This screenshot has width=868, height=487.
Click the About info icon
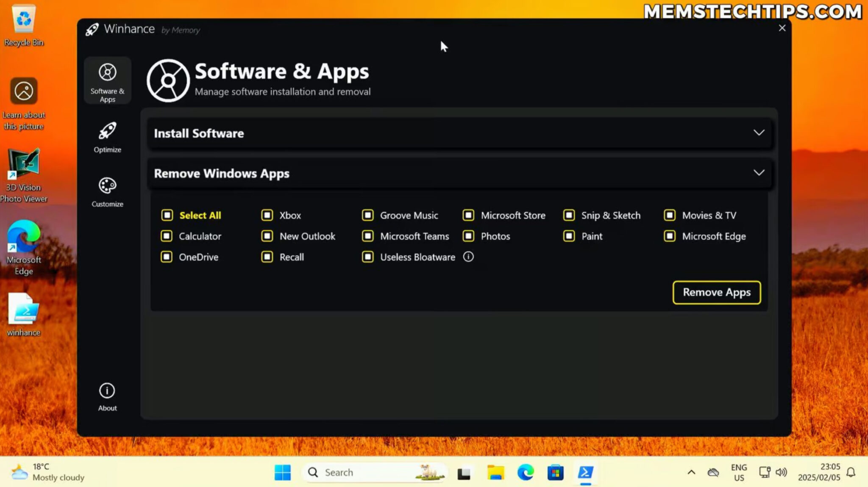[x=106, y=390]
